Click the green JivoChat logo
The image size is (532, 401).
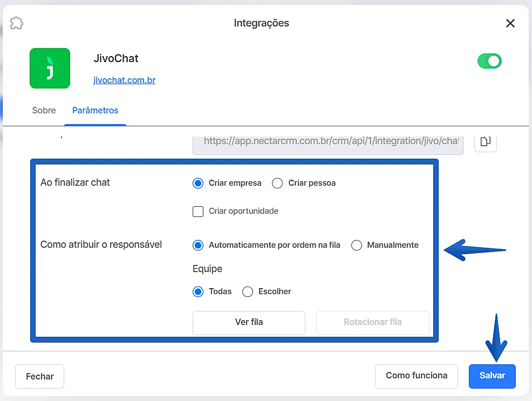(x=50, y=68)
